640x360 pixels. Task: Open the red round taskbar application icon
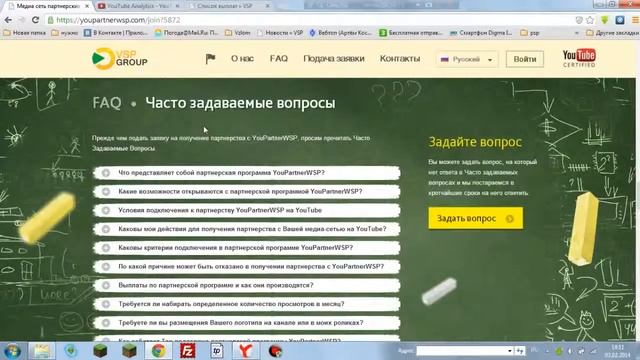(276, 351)
